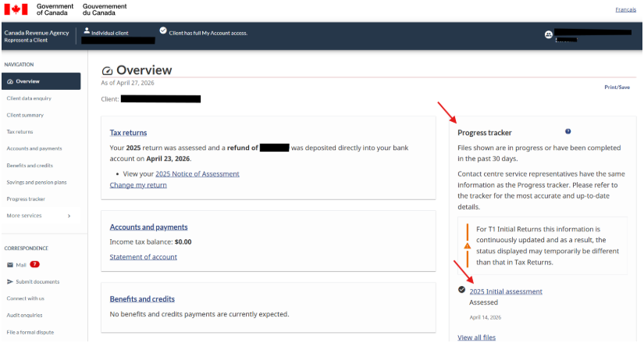The image size is (644, 343).
Task: Click the Submit documents paper-plane icon
Action: [x=10, y=282]
